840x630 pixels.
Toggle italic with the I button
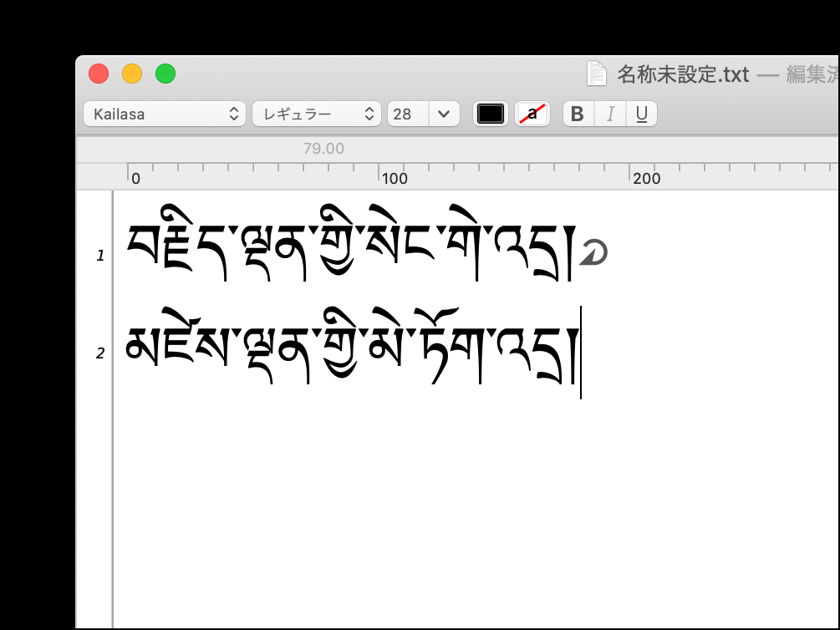click(610, 114)
